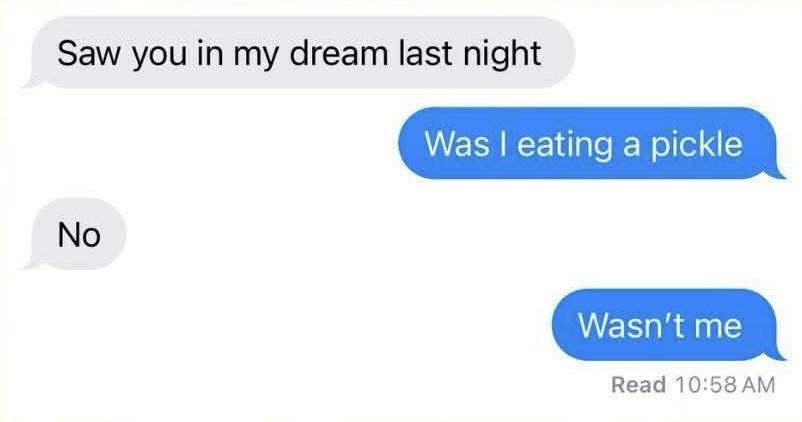Click the tail of the dream message bubble
This screenshot has width=802, height=422.
pos(33,82)
